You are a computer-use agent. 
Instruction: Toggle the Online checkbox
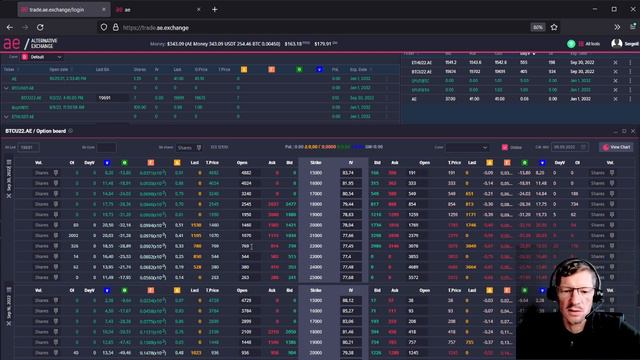point(505,147)
